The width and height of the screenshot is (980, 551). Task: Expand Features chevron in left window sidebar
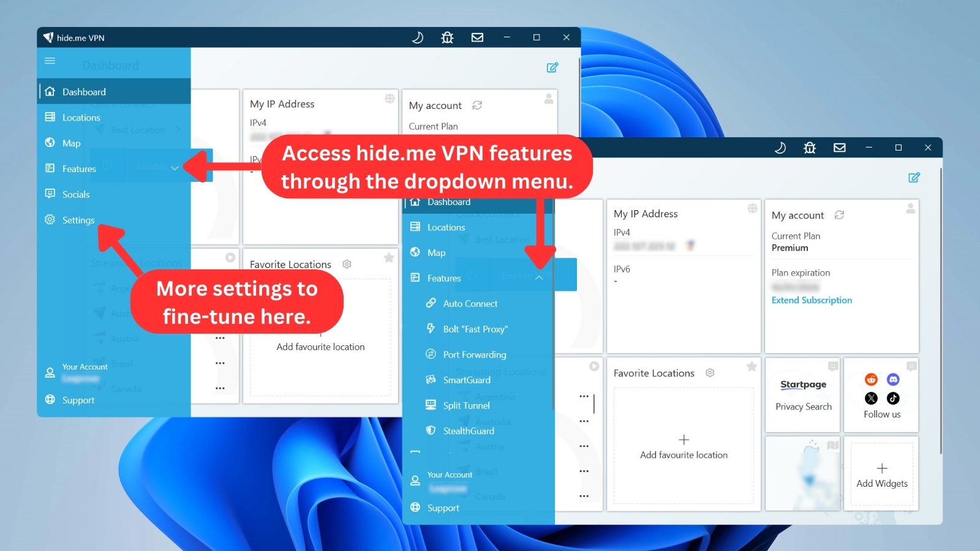click(175, 168)
